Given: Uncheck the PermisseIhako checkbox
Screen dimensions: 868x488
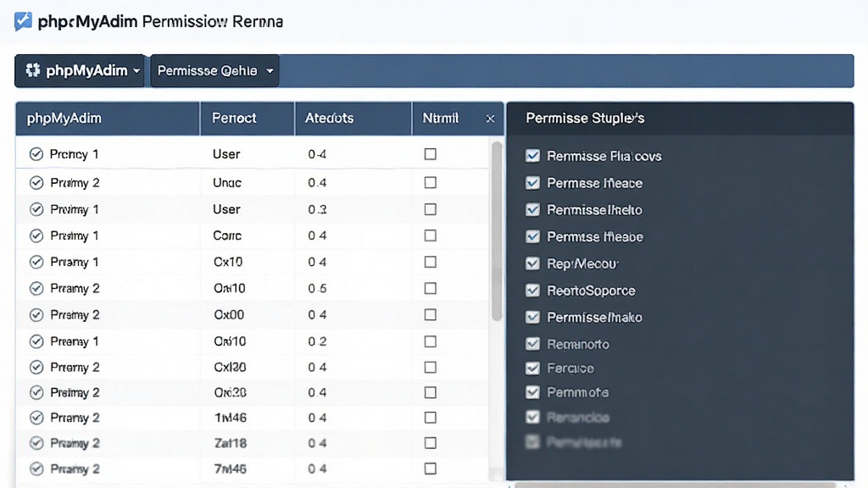Looking at the screenshot, I should coord(532,317).
